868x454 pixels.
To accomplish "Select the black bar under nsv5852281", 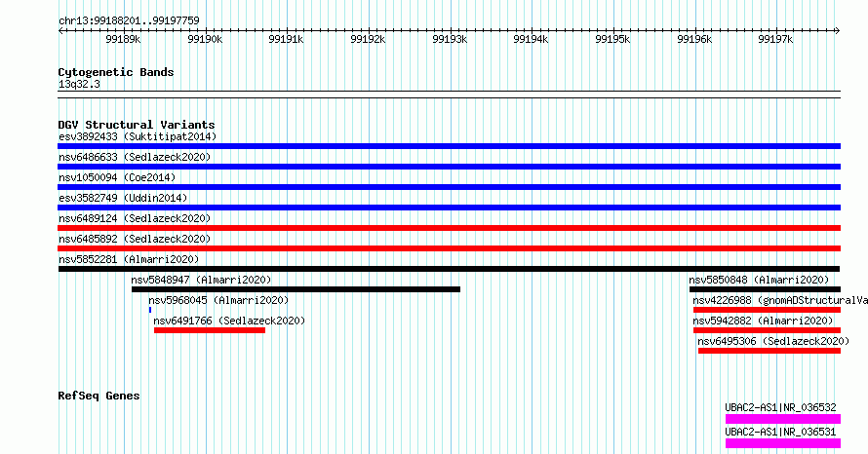I will 449,269.
